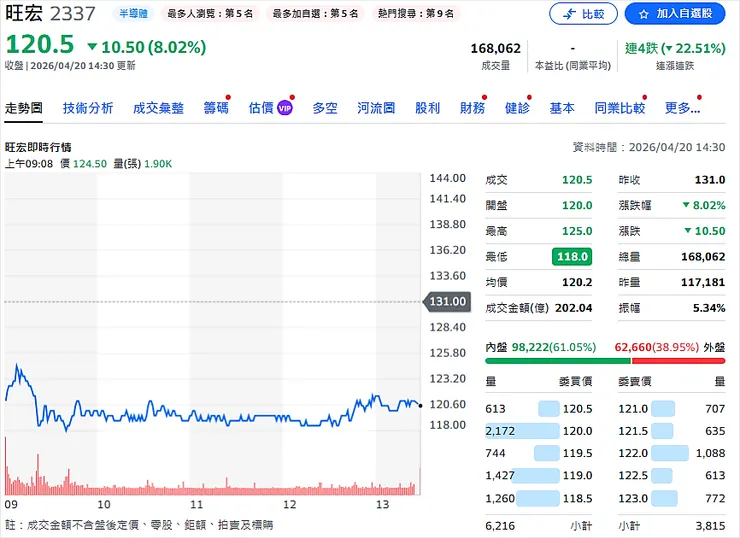The height and width of the screenshot is (538, 740).
Task: Open the 基本 tab
Action: tap(562, 108)
